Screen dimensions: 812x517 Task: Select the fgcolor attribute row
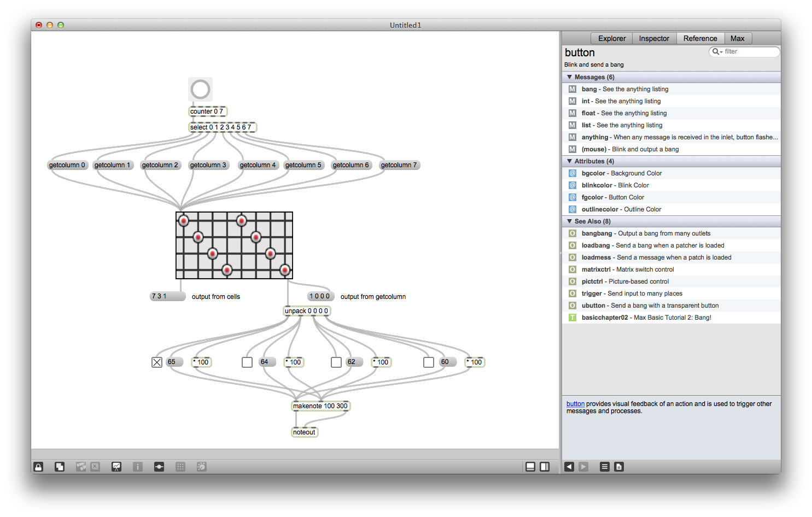(x=671, y=197)
